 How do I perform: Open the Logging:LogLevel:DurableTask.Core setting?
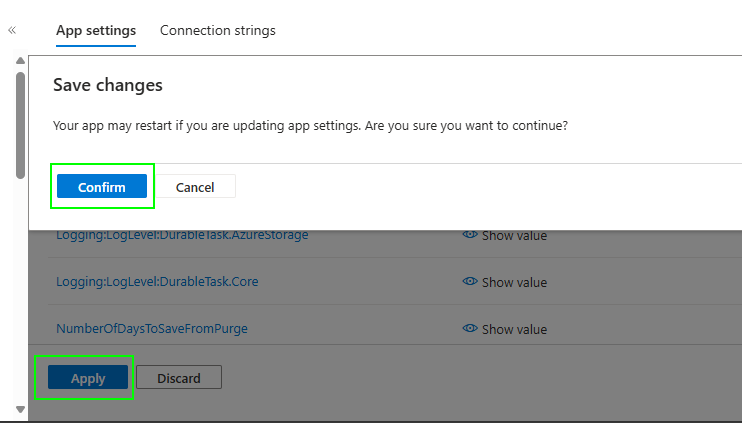tap(157, 282)
